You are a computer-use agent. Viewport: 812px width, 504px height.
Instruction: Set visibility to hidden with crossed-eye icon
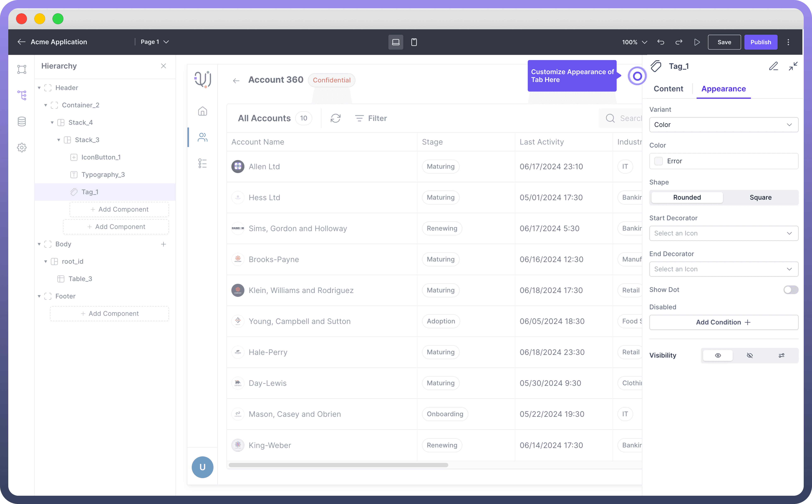750,355
